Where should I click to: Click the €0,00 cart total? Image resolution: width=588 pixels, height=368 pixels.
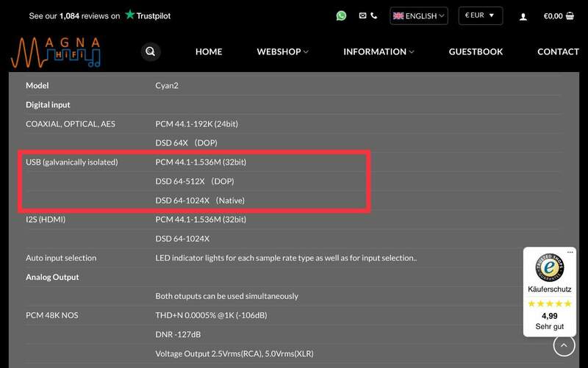pyautogui.click(x=553, y=16)
